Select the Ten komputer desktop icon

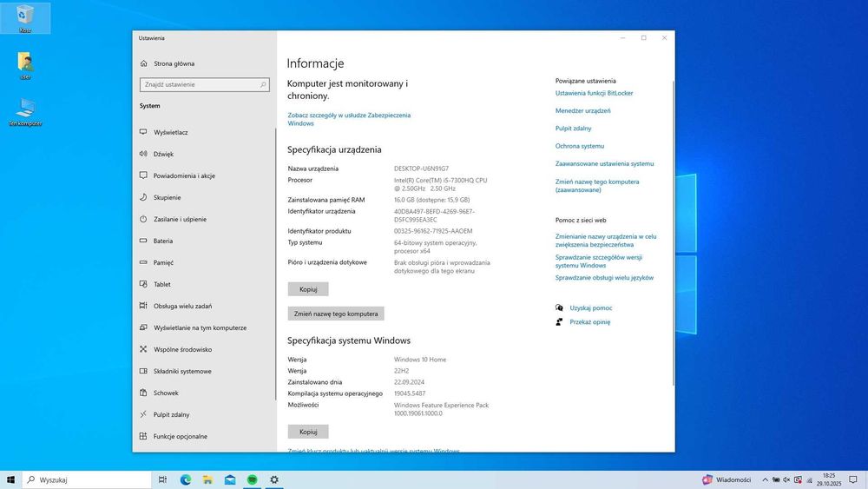[25, 112]
